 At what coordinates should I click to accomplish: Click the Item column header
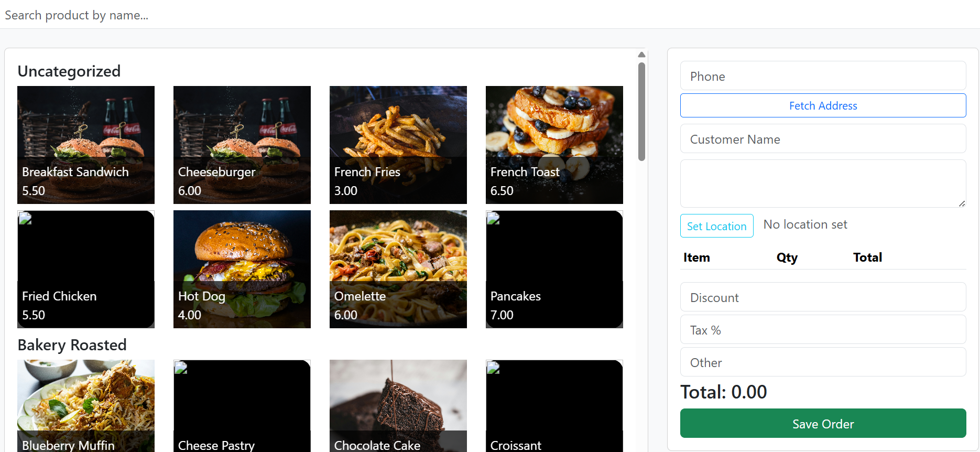[x=696, y=257]
